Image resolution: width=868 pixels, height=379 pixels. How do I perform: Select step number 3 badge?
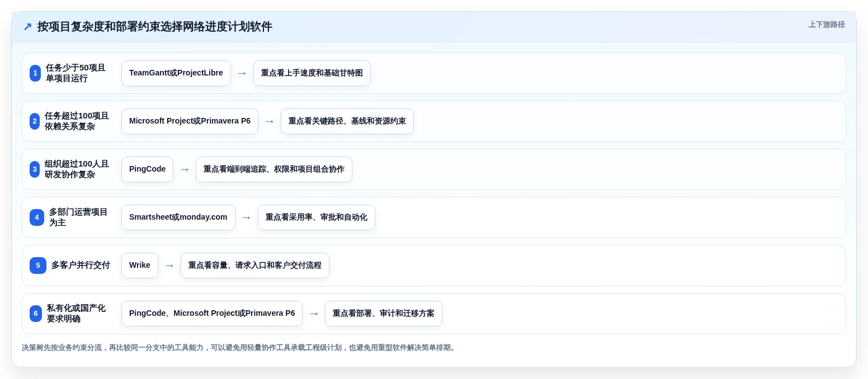pyautogui.click(x=35, y=169)
